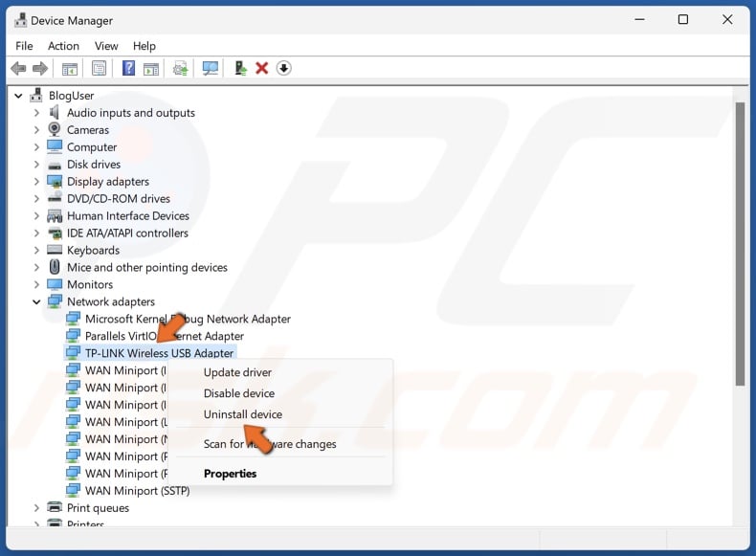
Task: Click the Show/Hide Action Pane toolbar icon
Action: pyautogui.click(x=151, y=69)
